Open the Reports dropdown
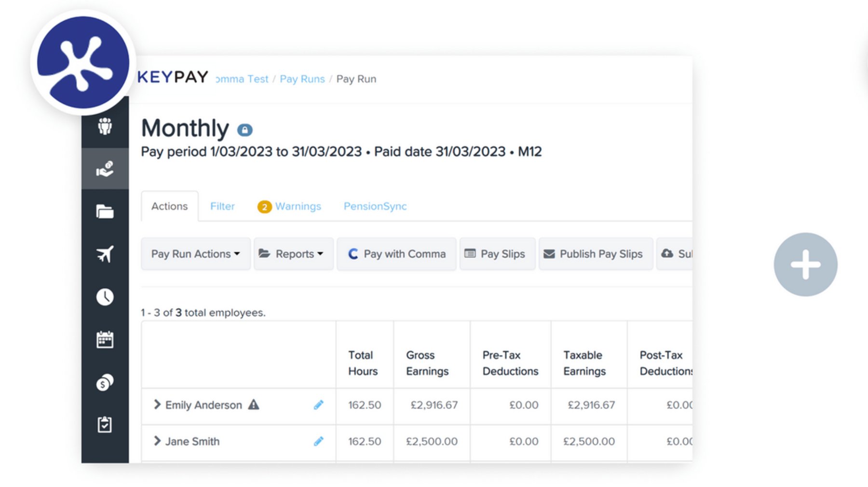868x487 pixels. (293, 254)
